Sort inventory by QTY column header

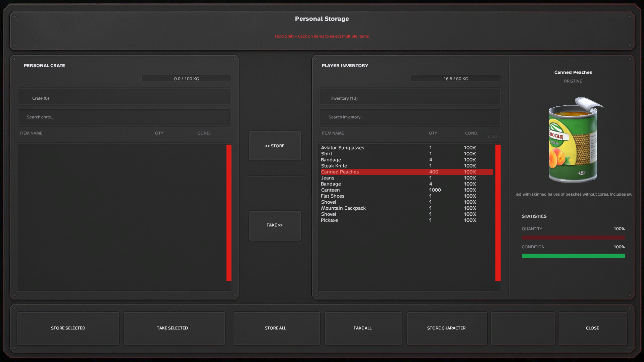tap(433, 133)
